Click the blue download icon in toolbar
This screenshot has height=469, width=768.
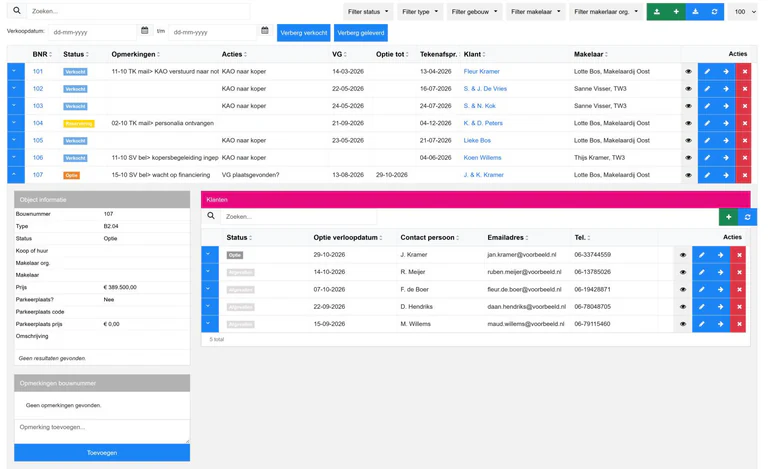pyautogui.click(x=695, y=12)
